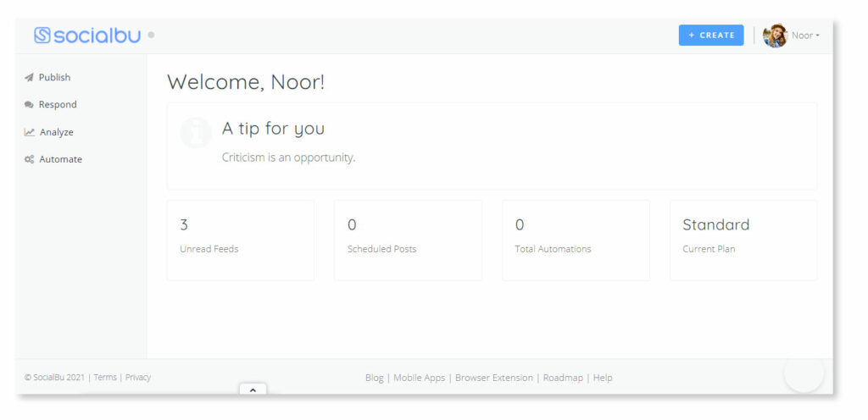
Task: Click the + CREATE button
Action: [711, 36]
